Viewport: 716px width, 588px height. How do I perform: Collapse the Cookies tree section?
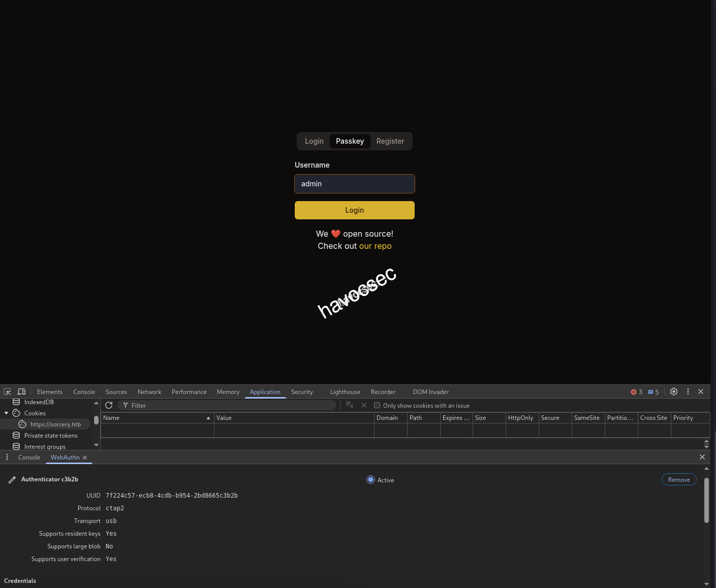(6, 413)
